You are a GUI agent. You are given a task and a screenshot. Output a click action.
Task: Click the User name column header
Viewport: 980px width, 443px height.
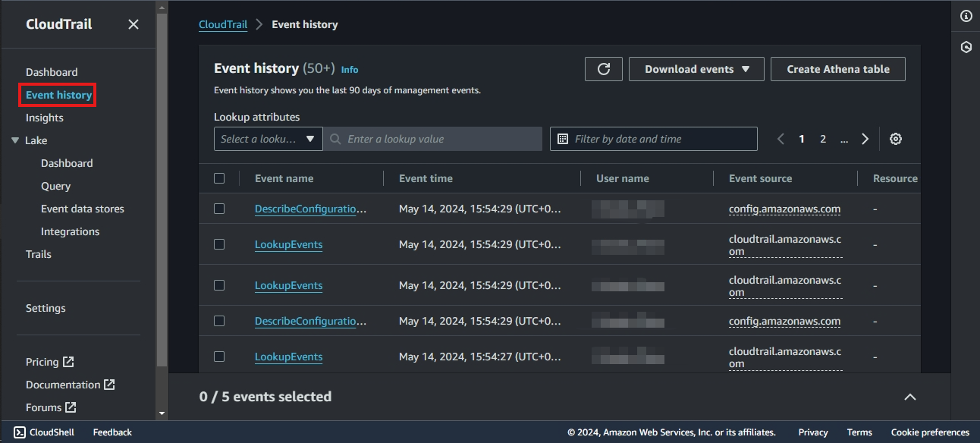coord(623,178)
